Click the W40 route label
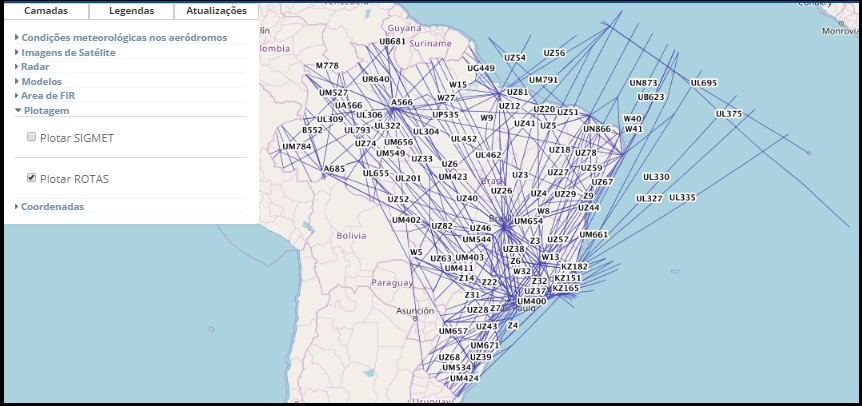 [x=633, y=118]
